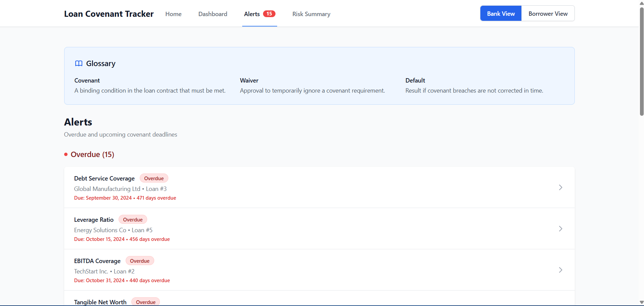Click the Overdue badge beside Leverage Ratio

pos(133,219)
